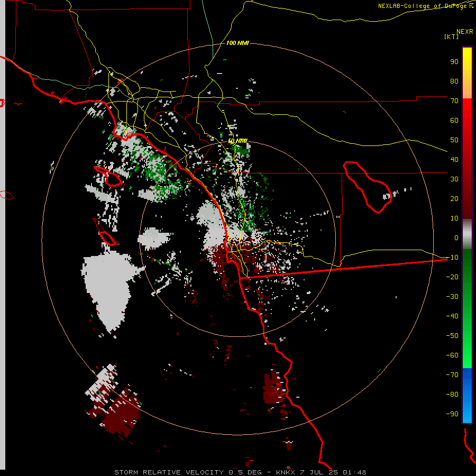Click the NEXR label above the scale
This screenshot has height=476, width=476.
465,32
